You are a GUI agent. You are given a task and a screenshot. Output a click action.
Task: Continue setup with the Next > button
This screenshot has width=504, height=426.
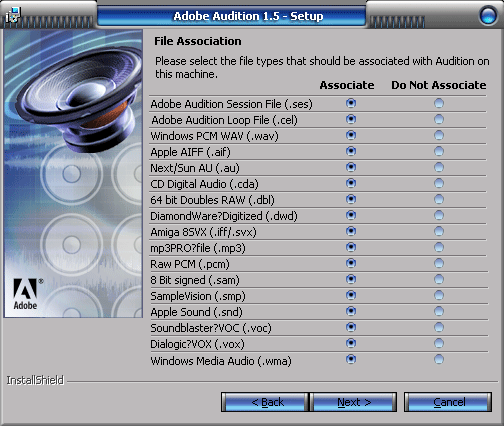(354, 402)
